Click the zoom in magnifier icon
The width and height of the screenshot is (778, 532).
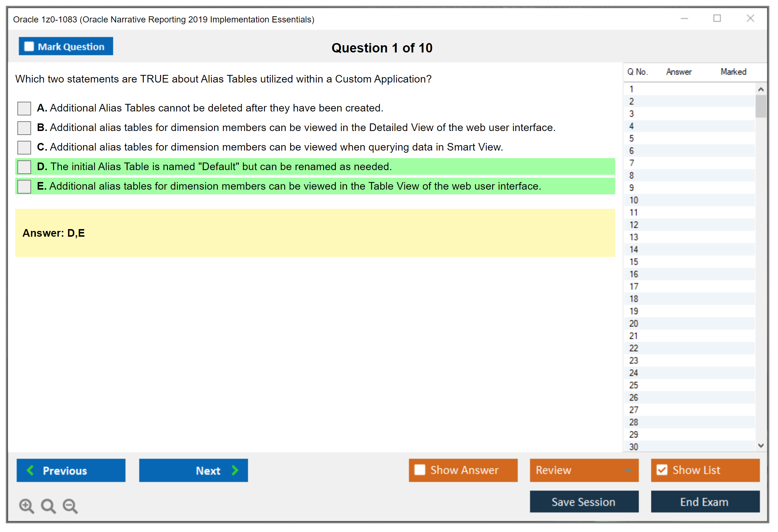click(26, 506)
